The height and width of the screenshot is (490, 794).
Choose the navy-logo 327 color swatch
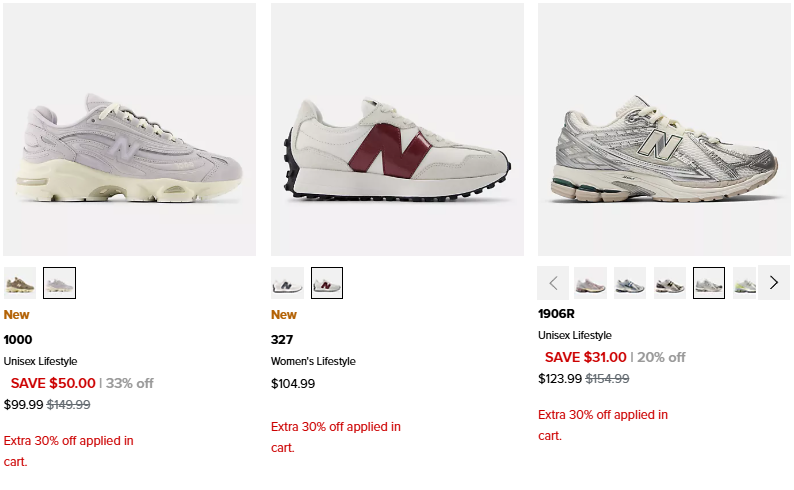click(287, 283)
